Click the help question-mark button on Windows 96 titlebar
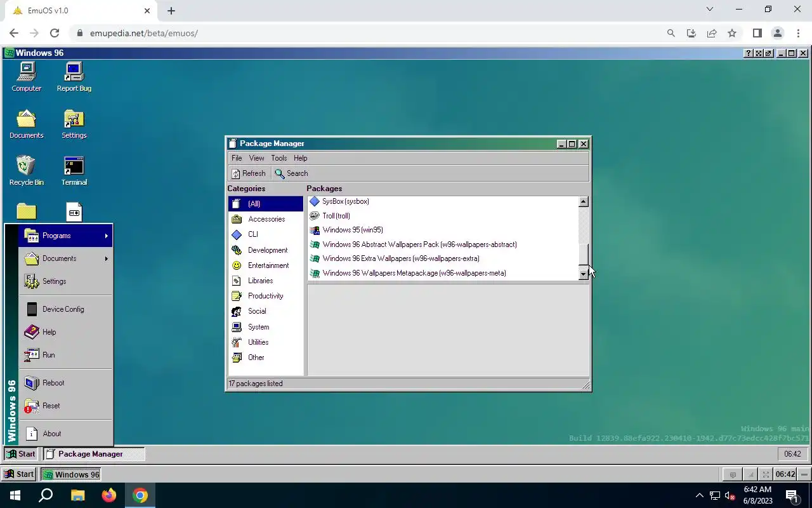 [749, 53]
